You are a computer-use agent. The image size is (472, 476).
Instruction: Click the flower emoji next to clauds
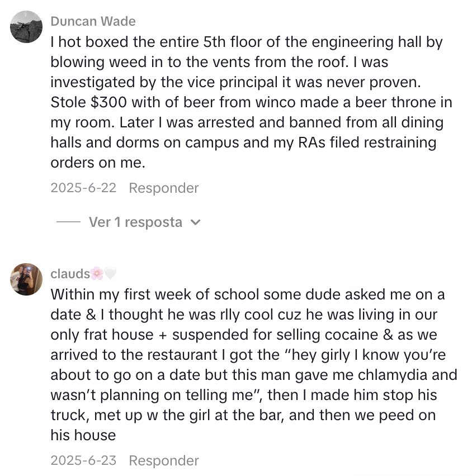point(97,273)
